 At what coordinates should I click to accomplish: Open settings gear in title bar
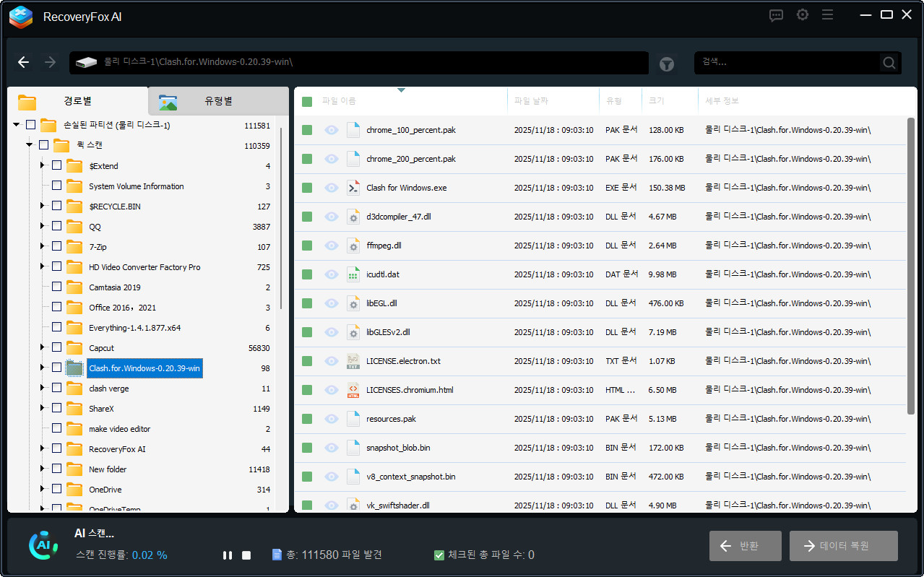[802, 15]
